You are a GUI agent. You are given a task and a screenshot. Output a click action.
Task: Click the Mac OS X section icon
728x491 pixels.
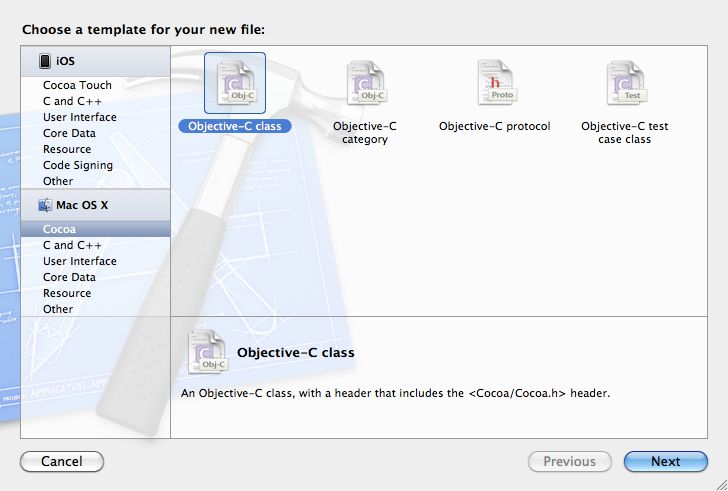tap(45, 205)
